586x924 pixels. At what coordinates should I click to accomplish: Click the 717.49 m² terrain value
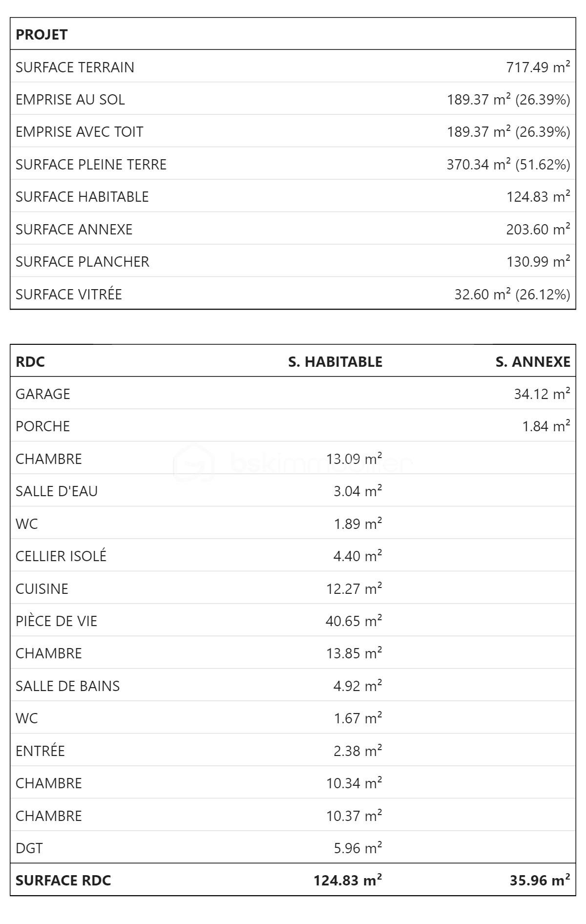(538, 67)
